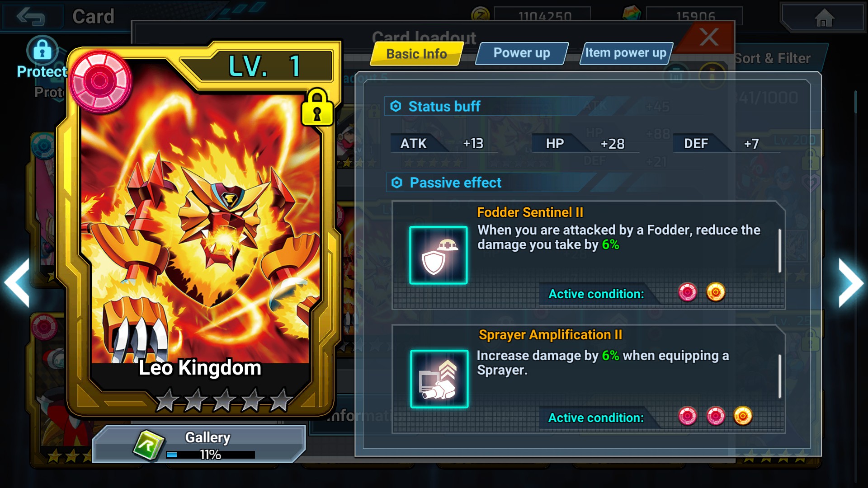The image size is (868, 488).
Task: Switch to the Power up tab
Action: (522, 53)
